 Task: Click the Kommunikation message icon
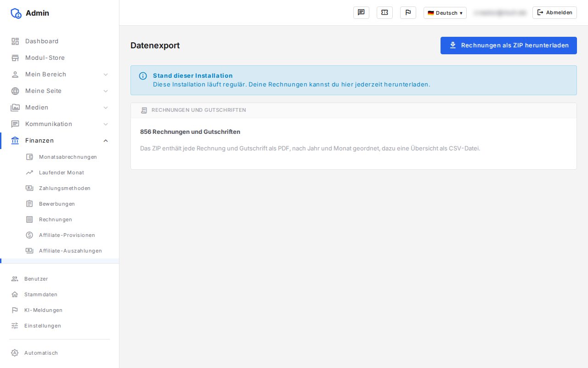(15, 124)
